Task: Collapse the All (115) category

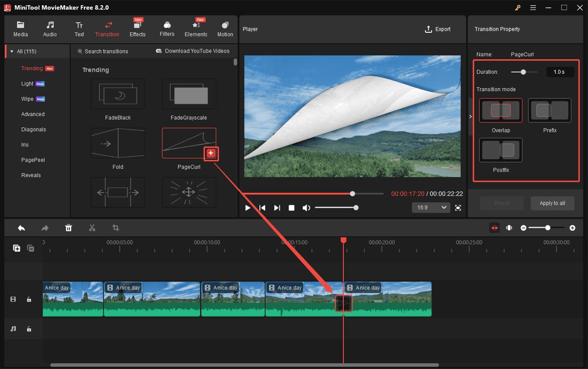Action: [12, 52]
